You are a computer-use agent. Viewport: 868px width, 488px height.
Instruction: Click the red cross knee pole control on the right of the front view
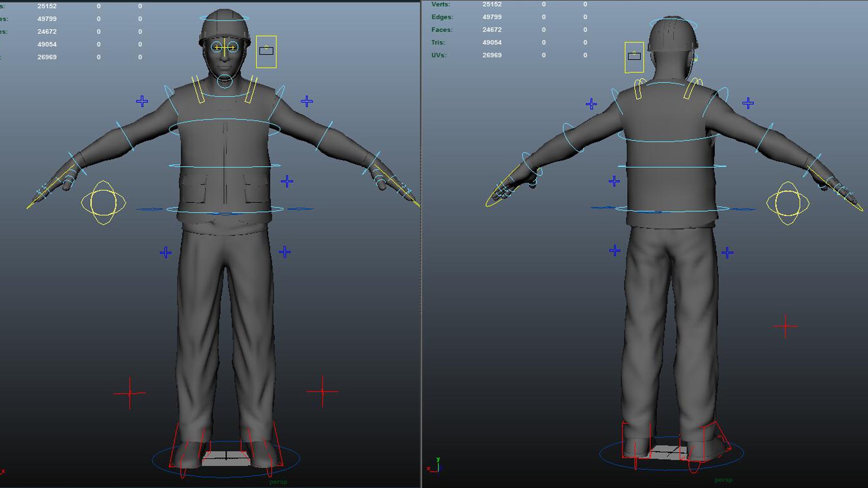pos(322,391)
